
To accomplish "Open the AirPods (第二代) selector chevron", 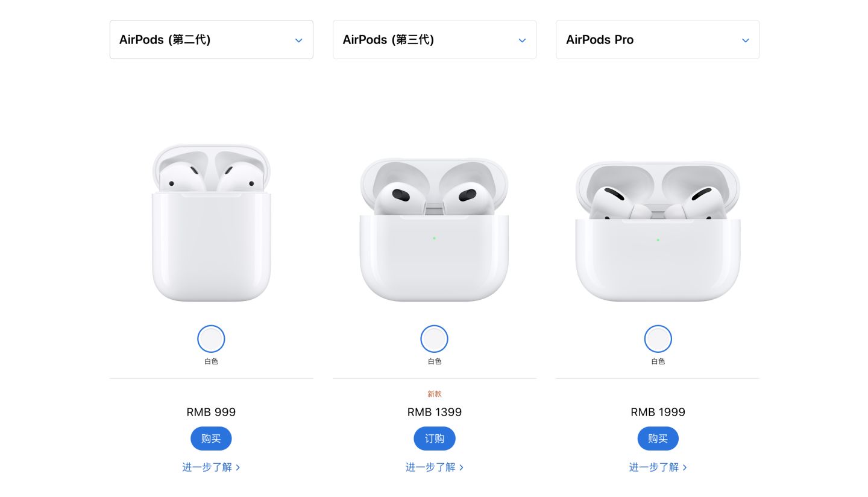I will (x=298, y=40).
